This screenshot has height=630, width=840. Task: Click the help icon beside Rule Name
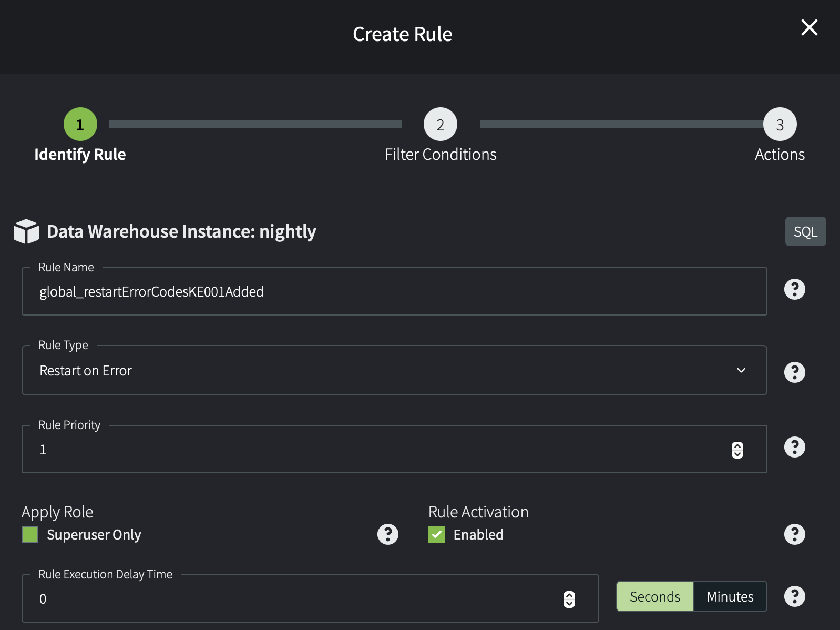[794, 289]
